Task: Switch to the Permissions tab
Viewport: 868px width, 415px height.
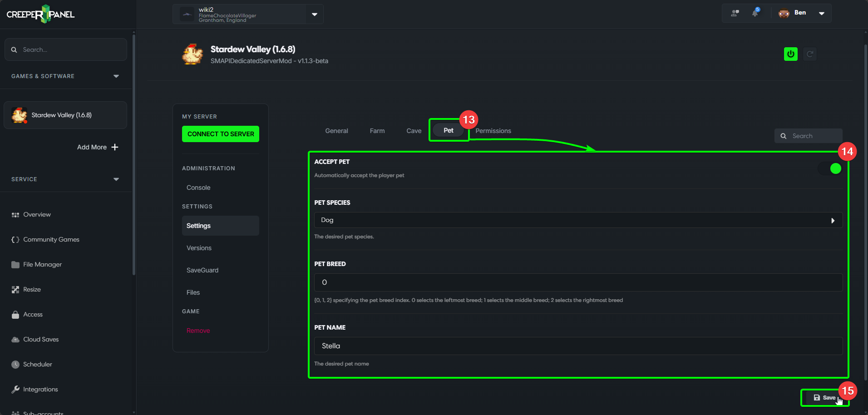Action: (493, 131)
